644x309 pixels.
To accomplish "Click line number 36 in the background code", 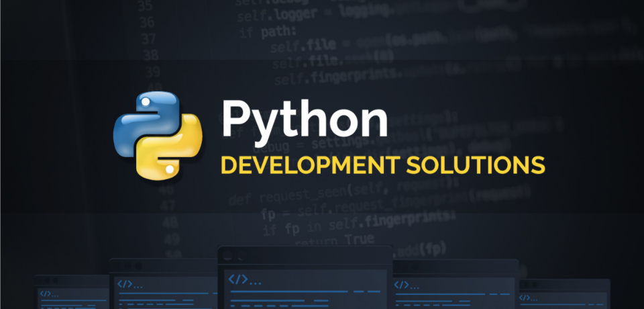I will coord(147,21).
